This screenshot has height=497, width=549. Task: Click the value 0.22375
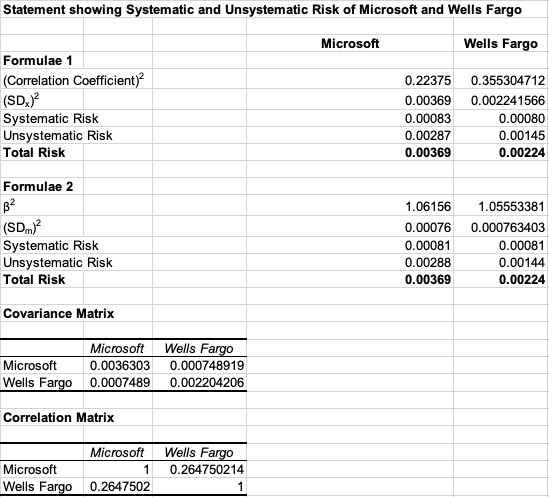(x=428, y=81)
